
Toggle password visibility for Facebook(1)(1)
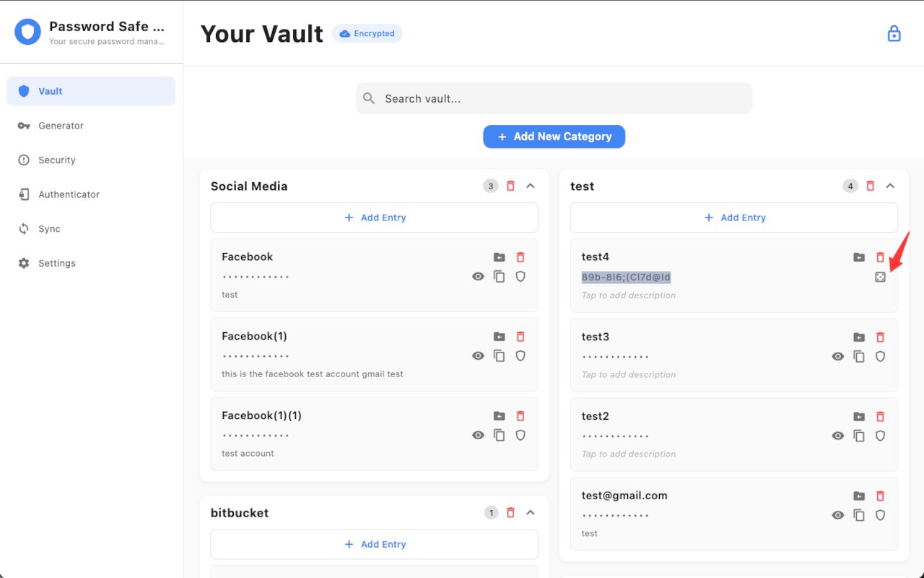(x=478, y=435)
